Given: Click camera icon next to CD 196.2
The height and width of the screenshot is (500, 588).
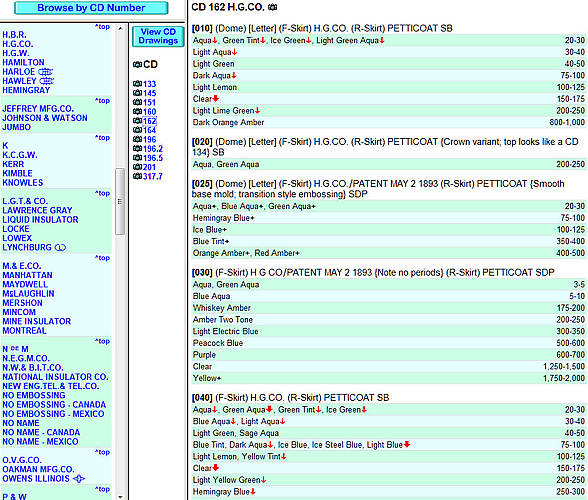Looking at the screenshot, I should coord(137,149).
